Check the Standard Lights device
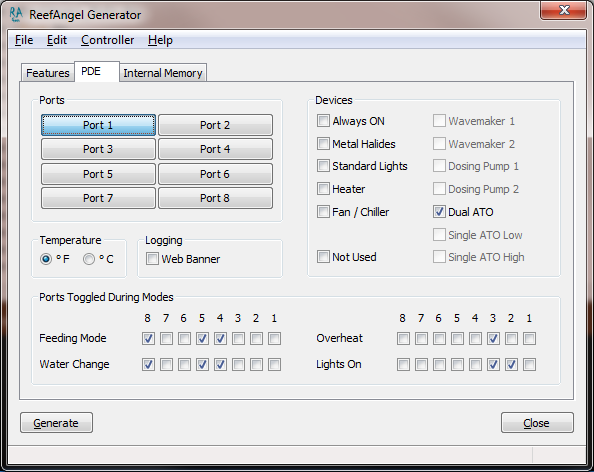This screenshot has height=472, width=594. 323,166
